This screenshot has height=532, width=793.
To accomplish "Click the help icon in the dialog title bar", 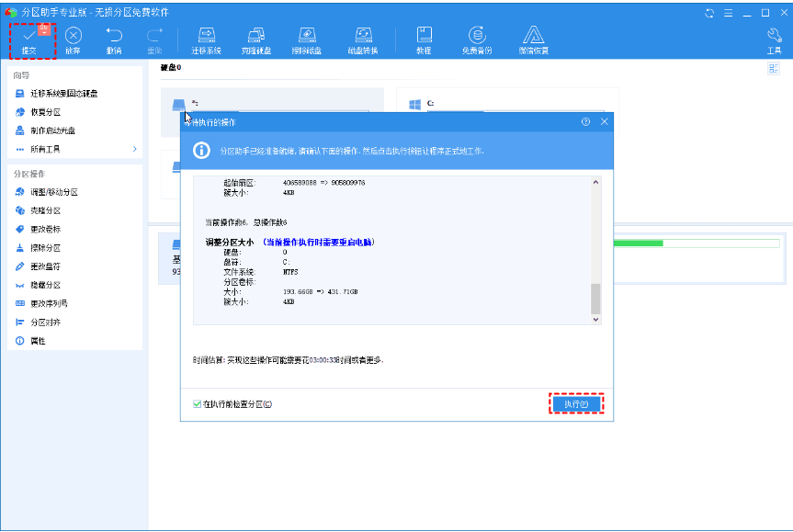I will coord(585,121).
